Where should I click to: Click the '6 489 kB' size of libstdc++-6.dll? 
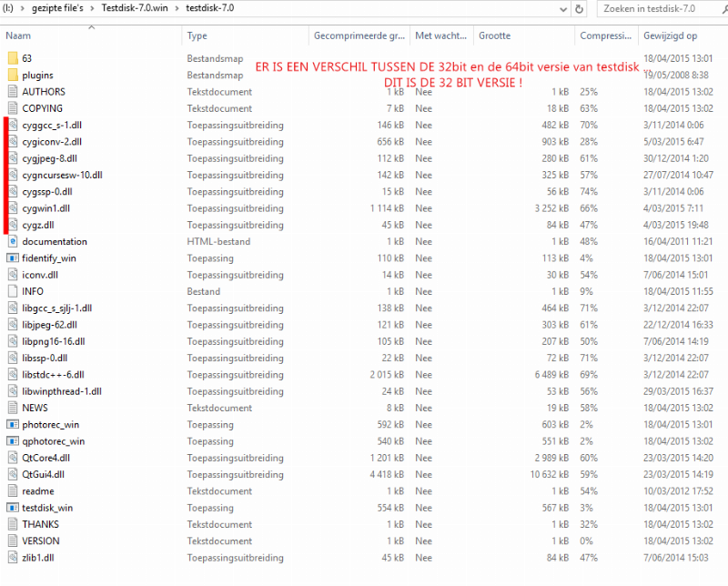(x=552, y=375)
